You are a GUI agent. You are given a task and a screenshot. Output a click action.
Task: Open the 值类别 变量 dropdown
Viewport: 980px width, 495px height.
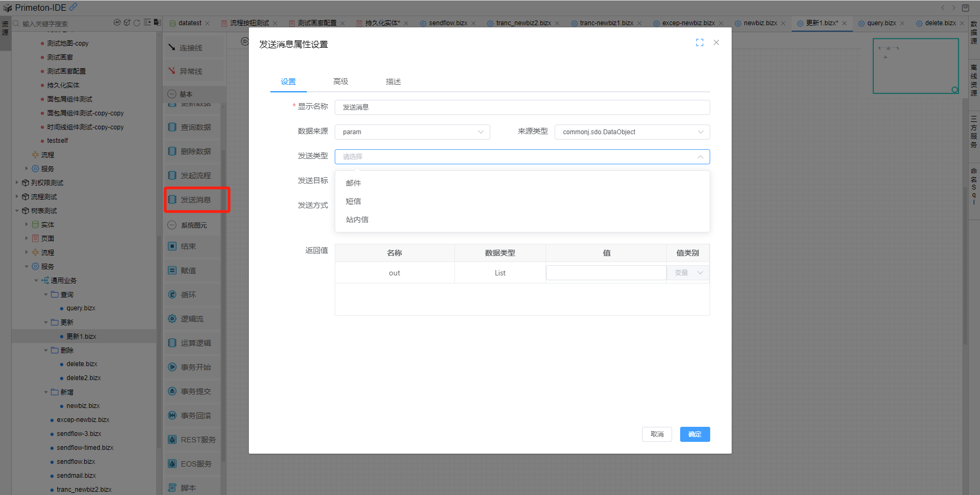pyautogui.click(x=688, y=273)
